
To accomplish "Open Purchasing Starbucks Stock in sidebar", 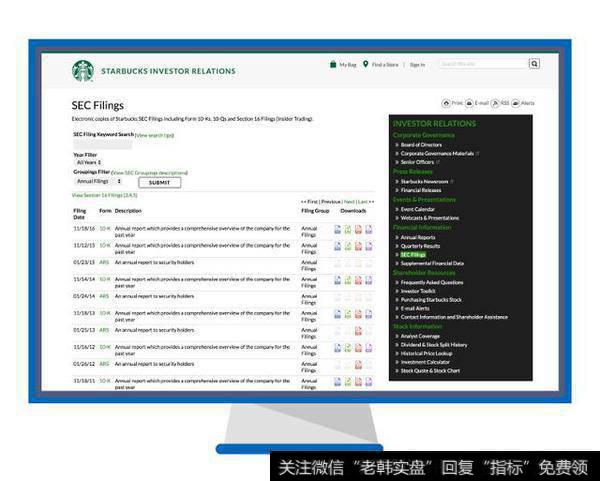I will [x=431, y=300].
